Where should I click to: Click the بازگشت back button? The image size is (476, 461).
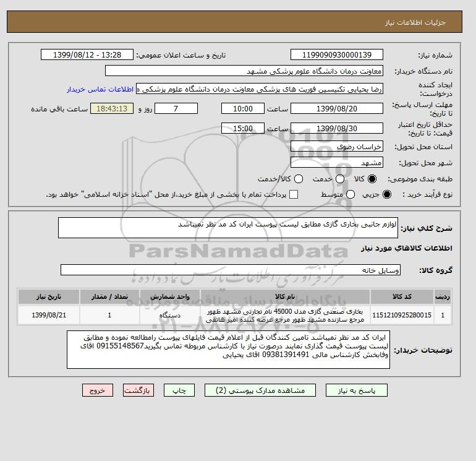(138, 390)
